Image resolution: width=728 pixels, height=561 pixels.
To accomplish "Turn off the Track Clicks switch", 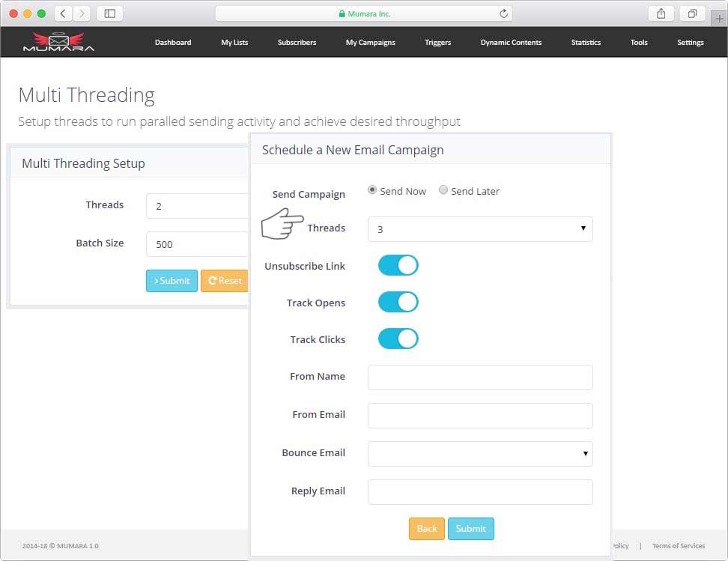I will 398,339.
